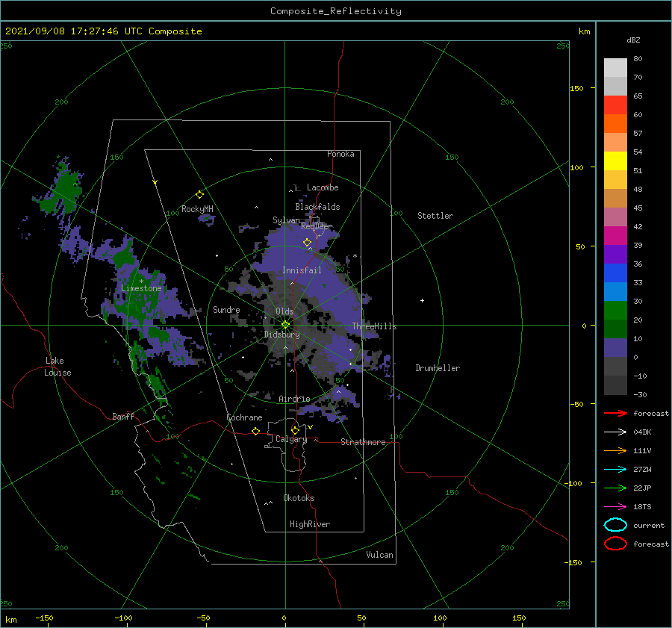Click the cyan 27ZW arrow in legend

tap(615, 470)
